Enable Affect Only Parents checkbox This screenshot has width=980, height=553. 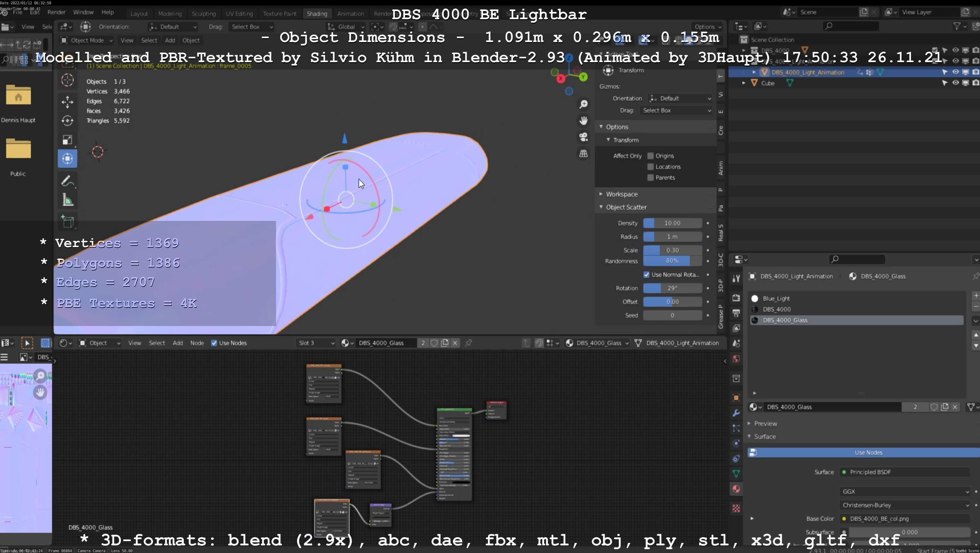pyautogui.click(x=650, y=178)
